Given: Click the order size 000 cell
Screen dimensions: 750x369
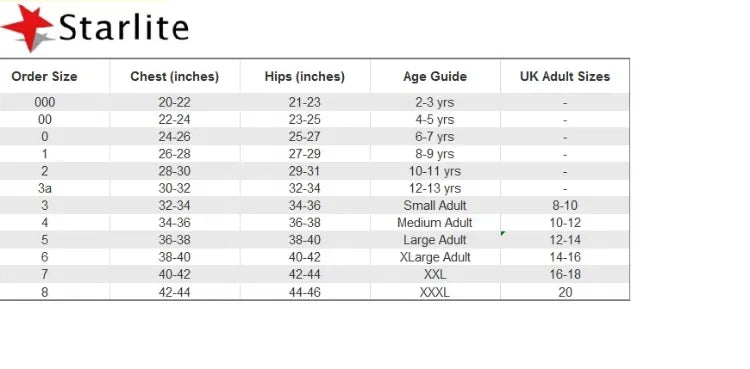Looking at the screenshot, I should 44,102.
